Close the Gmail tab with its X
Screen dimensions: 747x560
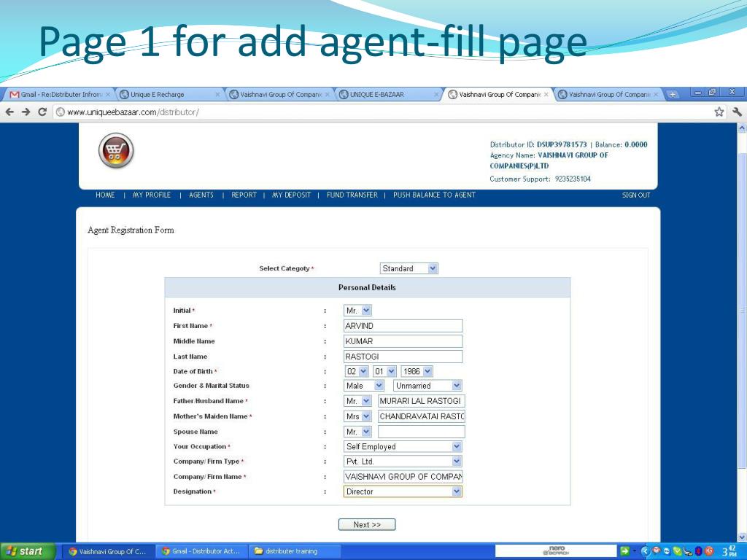[108, 94]
